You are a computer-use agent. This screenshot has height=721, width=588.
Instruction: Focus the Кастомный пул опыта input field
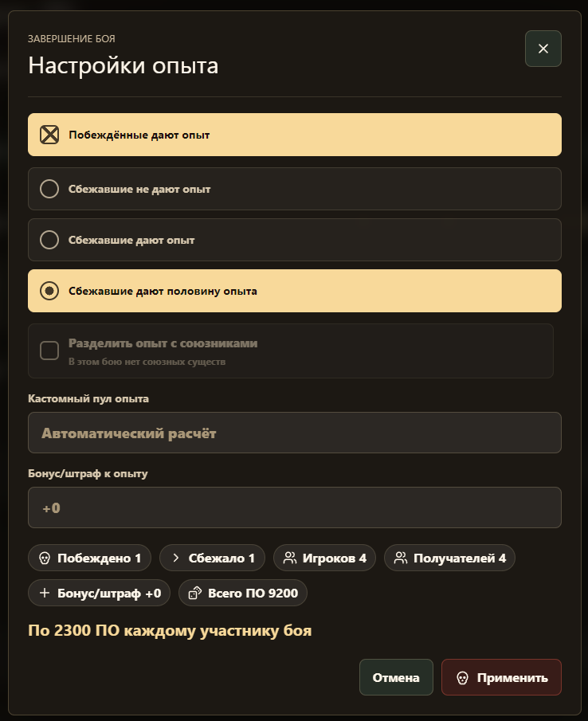295,433
